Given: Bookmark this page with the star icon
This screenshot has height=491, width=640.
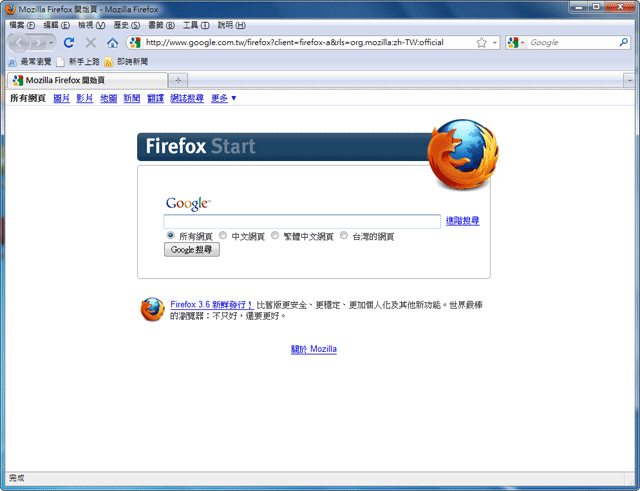Looking at the screenshot, I should point(482,42).
